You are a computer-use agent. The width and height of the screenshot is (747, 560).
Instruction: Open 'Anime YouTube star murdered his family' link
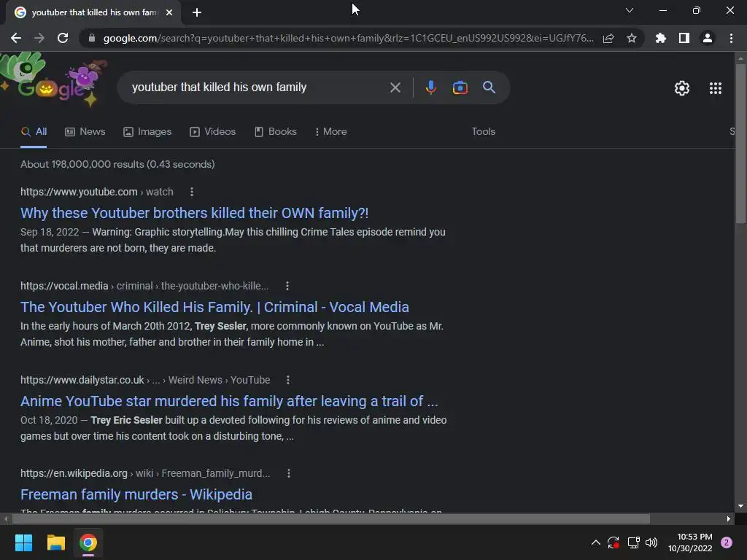229,401
